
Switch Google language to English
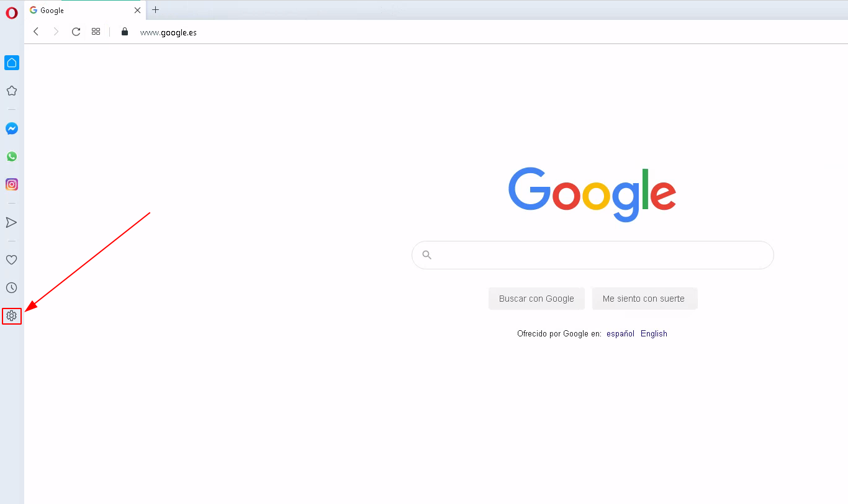[x=654, y=334]
